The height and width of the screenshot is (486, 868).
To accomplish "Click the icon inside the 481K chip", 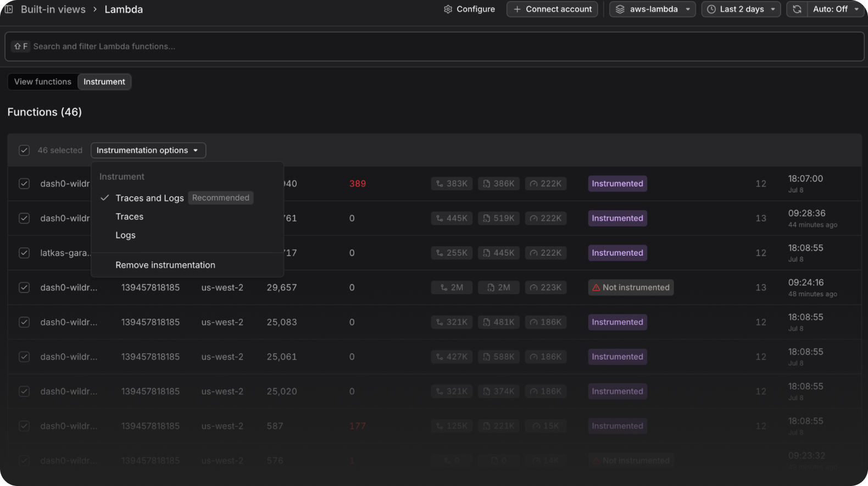I will 486,322.
